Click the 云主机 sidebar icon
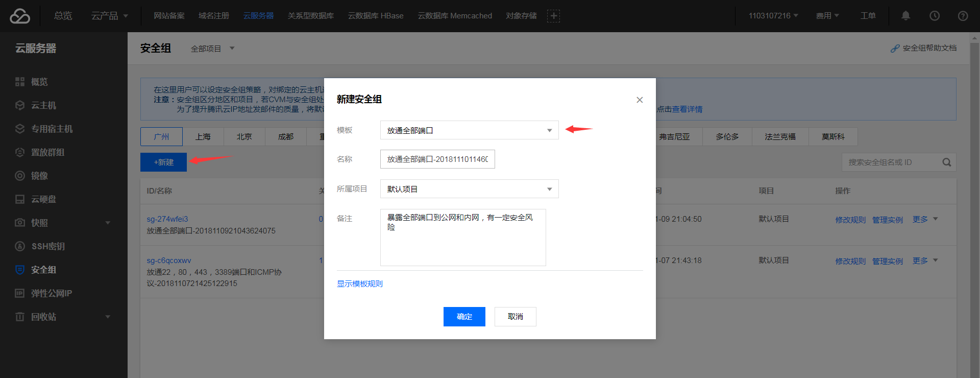The width and height of the screenshot is (980, 378). point(20,105)
